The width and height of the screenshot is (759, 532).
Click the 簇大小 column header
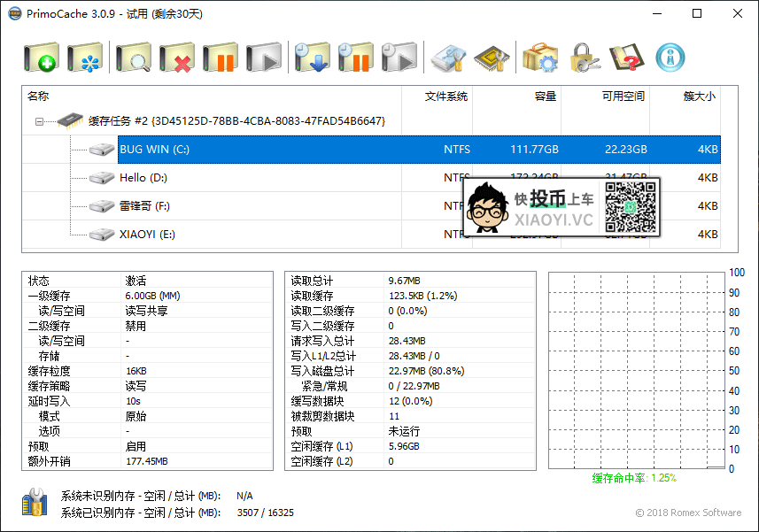click(699, 96)
